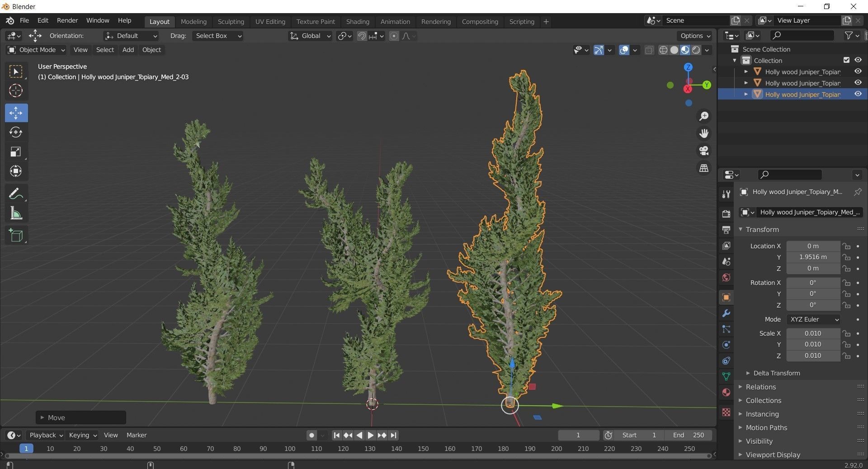
Task: Hide the selected Holly wood Juniper object
Action: [x=858, y=94]
